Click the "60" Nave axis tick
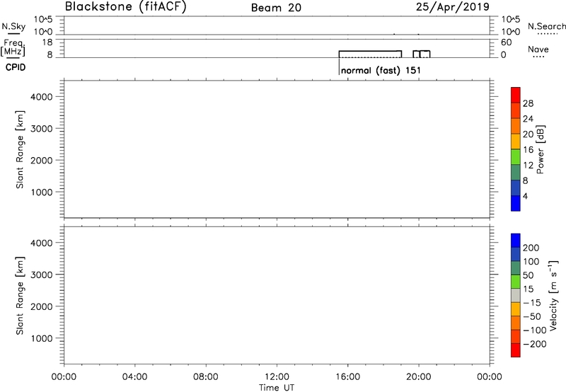 point(506,42)
